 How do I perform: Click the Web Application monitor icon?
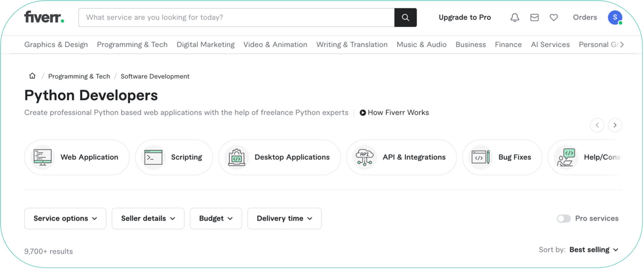43,157
